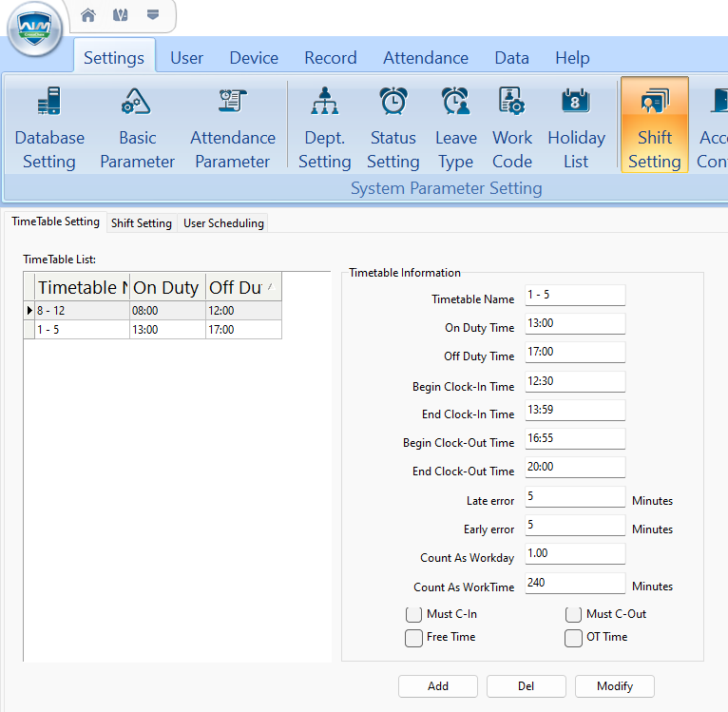Select the '1 - 5' timetable row
Screen dimensions: 728x712
coord(153,329)
